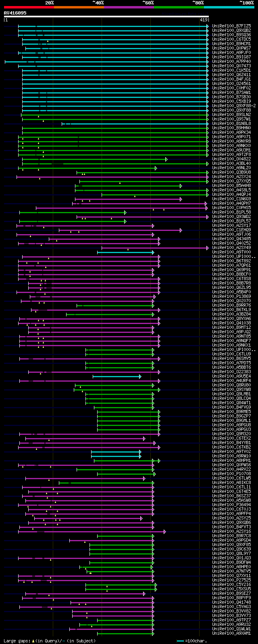
Task: Click hit label UniRef100_B7FIZ5
Action: [x=231, y=26]
